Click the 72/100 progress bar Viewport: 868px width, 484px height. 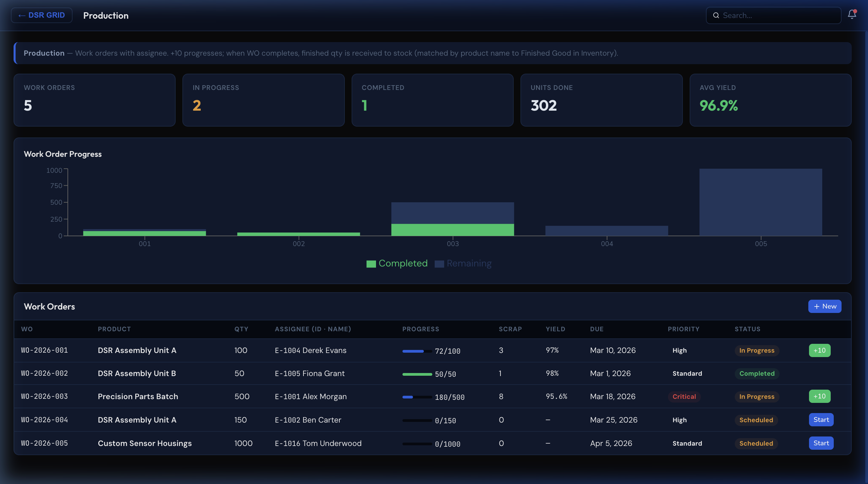417,351
